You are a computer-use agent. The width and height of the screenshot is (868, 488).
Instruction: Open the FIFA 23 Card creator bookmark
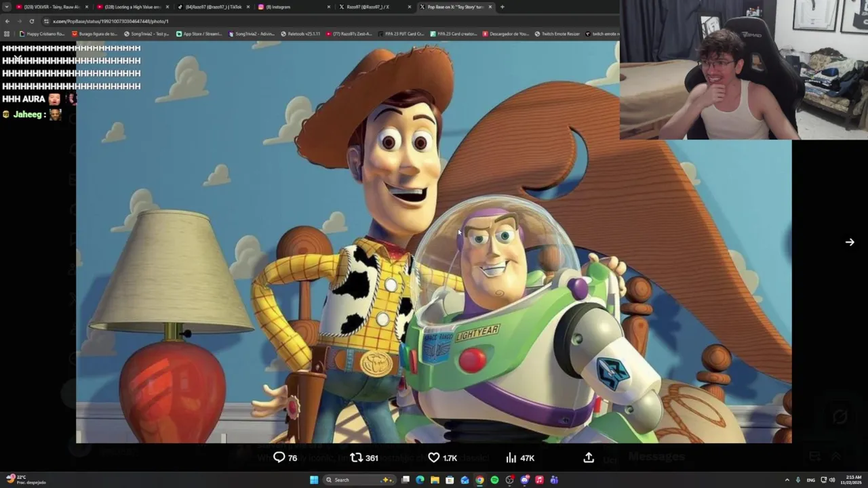(454, 34)
